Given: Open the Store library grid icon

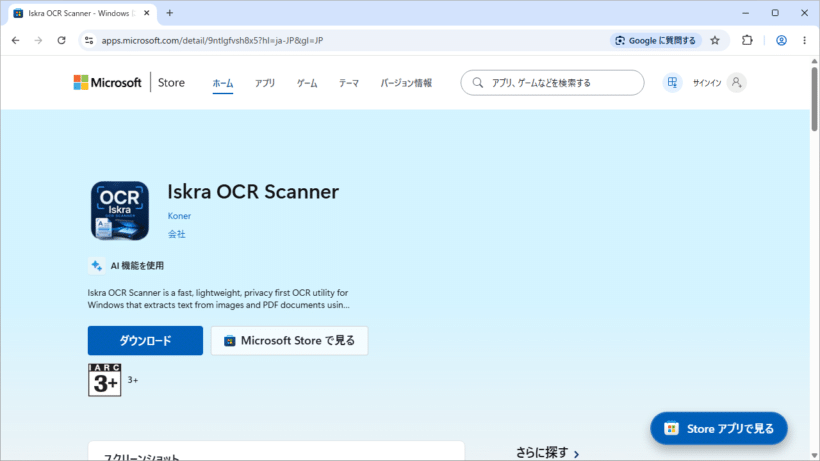Looking at the screenshot, I should click(x=673, y=83).
